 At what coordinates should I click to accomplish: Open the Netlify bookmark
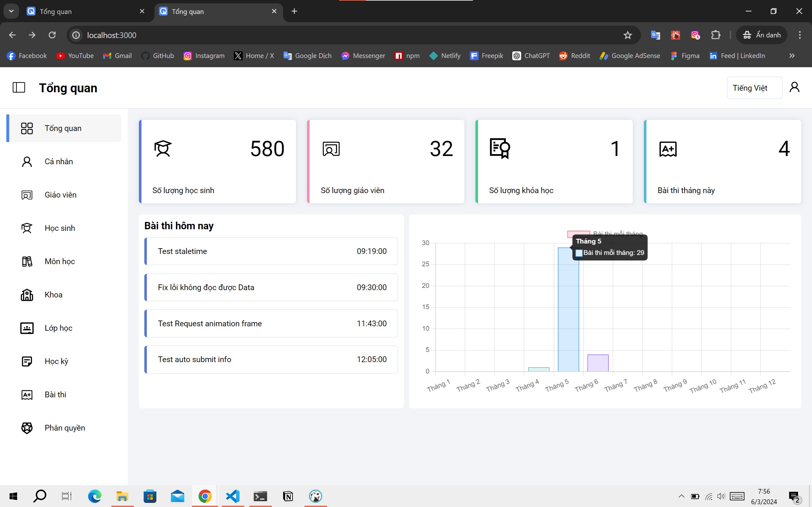pyautogui.click(x=445, y=56)
